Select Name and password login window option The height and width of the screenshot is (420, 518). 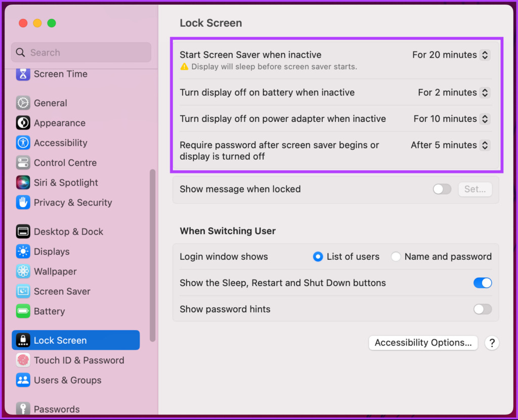[396, 256]
